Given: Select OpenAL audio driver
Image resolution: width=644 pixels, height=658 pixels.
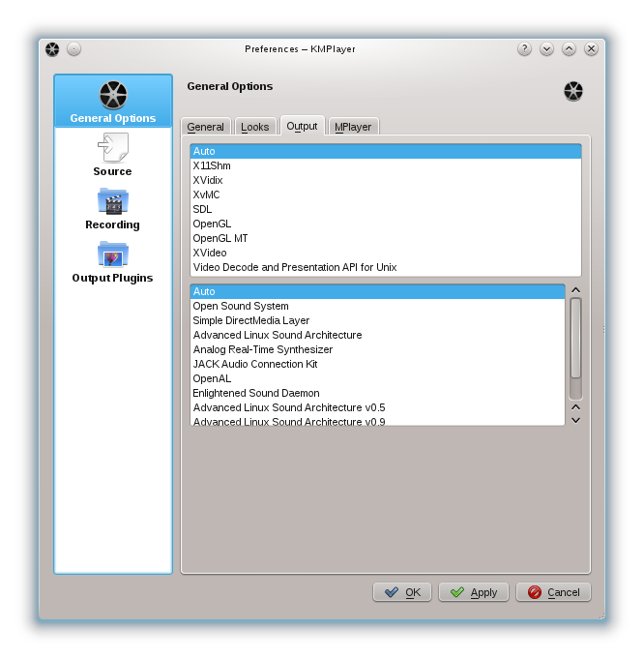Looking at the screenshot, I should 378,378.
